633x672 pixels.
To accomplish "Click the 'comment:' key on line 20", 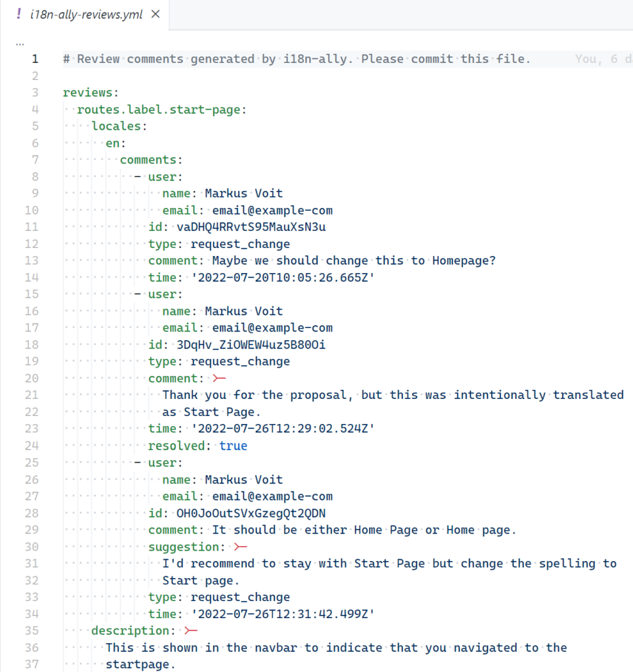I will pos(176,378).
